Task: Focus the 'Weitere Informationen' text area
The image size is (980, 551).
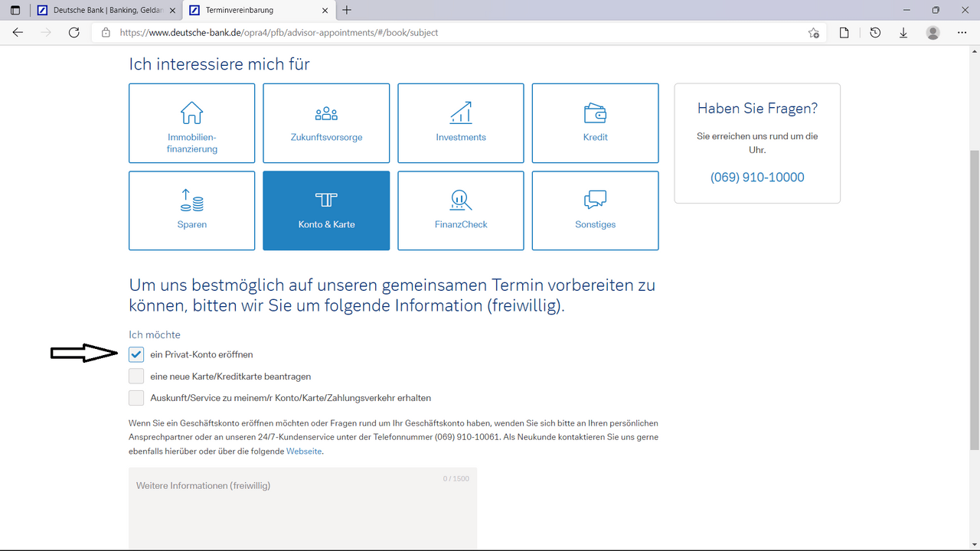Action: 302,508
